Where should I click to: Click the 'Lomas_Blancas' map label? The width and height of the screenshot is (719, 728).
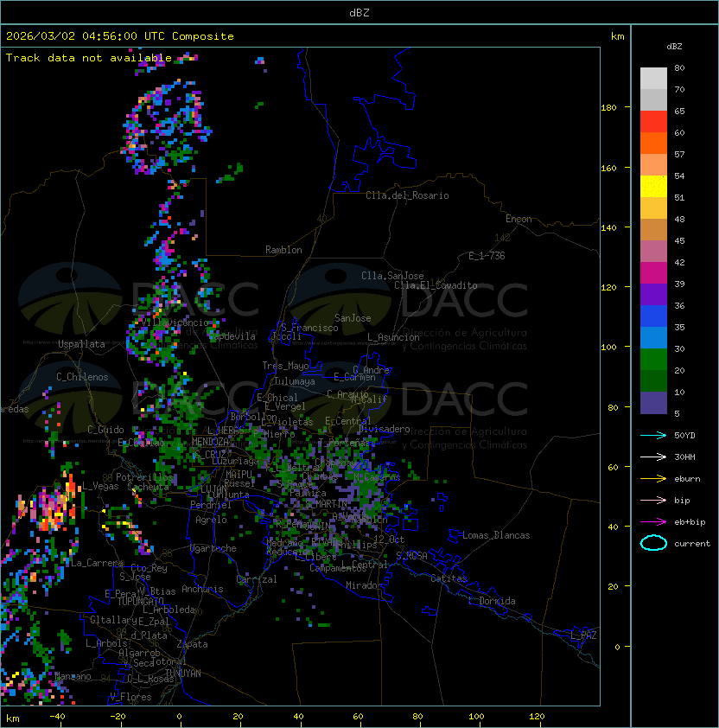click(496, 535)
